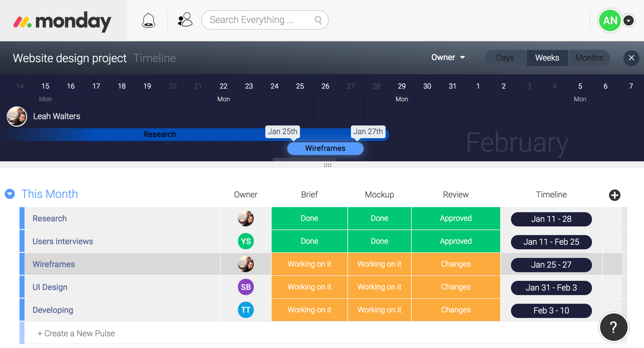The image size is (644, 348).
Task: Open the Users interviews item
Action: [63, 241]
